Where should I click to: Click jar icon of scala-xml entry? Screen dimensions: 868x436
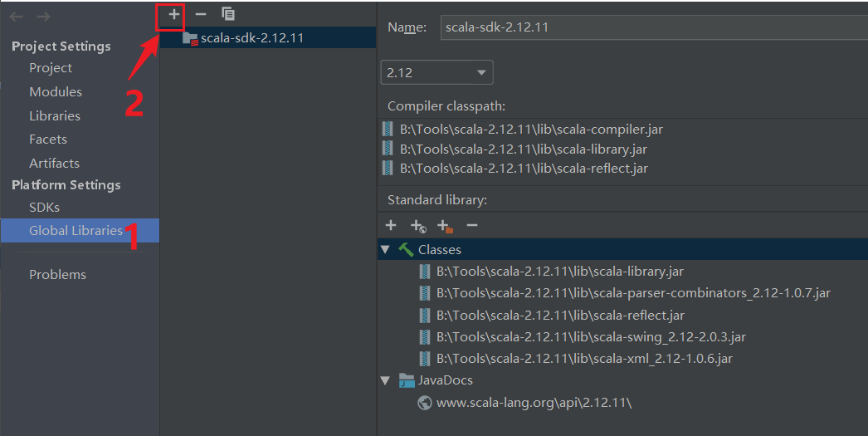(425, 359)
